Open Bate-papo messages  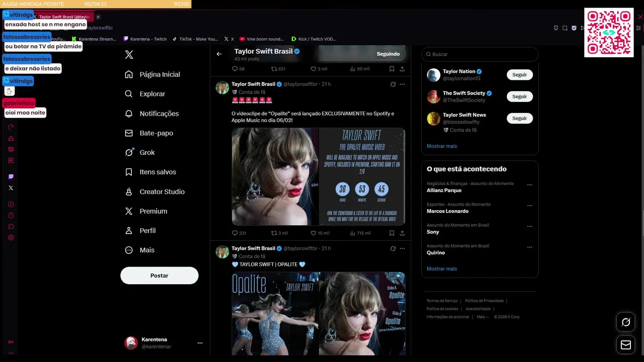coord(149,133)
